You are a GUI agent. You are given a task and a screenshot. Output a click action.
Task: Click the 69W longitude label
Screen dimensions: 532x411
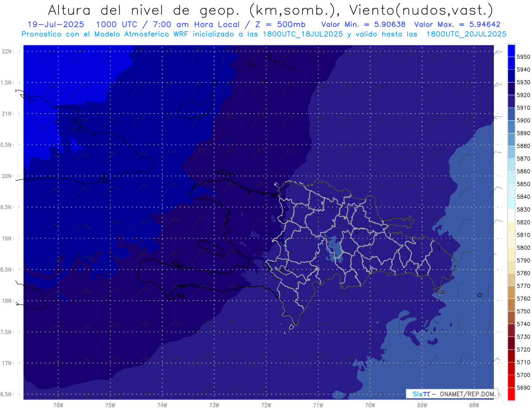click(422, 405)
